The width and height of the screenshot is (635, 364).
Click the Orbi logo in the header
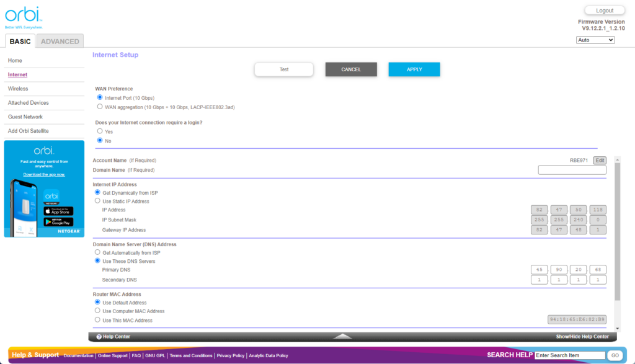coord(22,16)
